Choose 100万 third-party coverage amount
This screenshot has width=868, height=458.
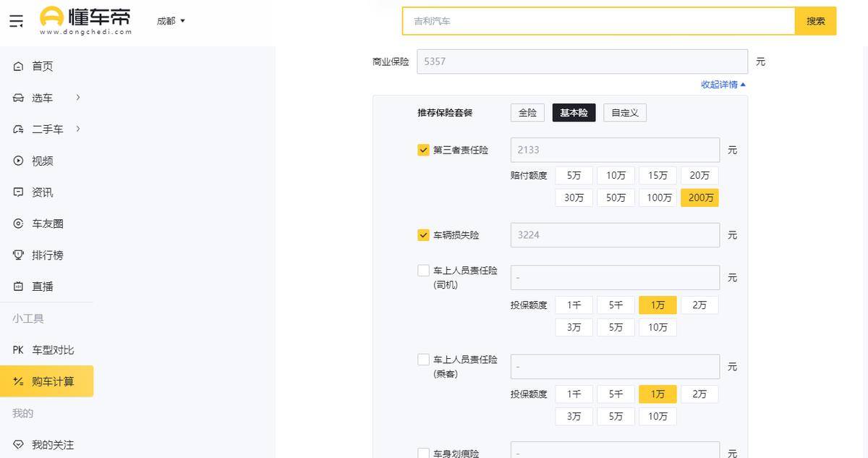658,198
